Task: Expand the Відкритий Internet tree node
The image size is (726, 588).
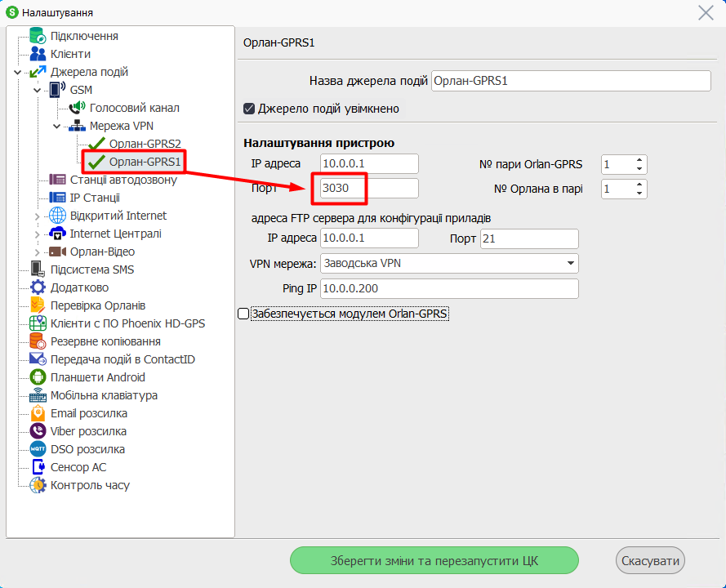Action: 37,216
